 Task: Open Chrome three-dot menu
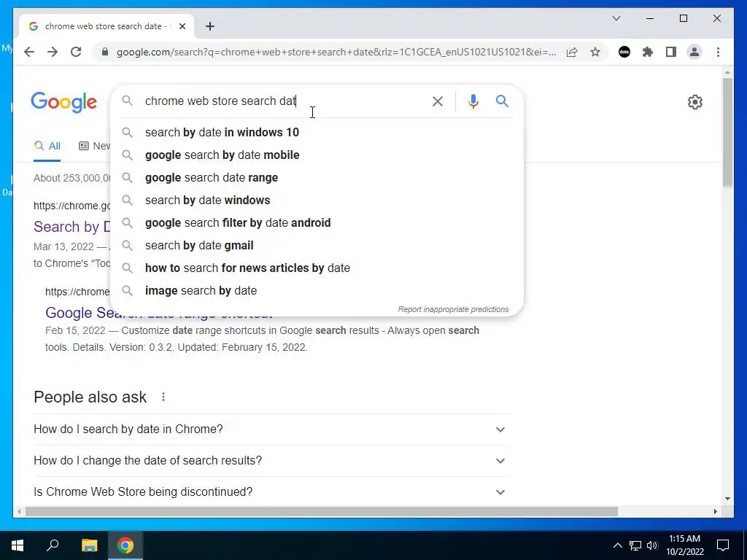click(718, 52)
